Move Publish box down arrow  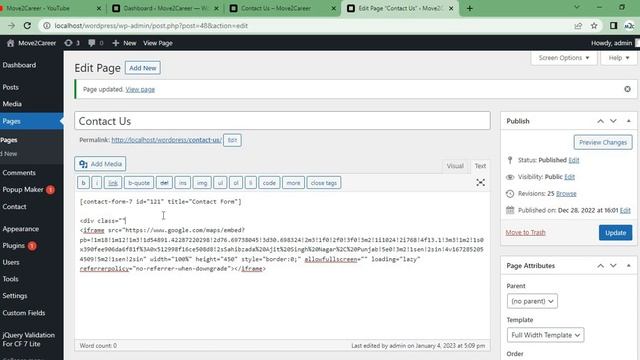point(613,121)
